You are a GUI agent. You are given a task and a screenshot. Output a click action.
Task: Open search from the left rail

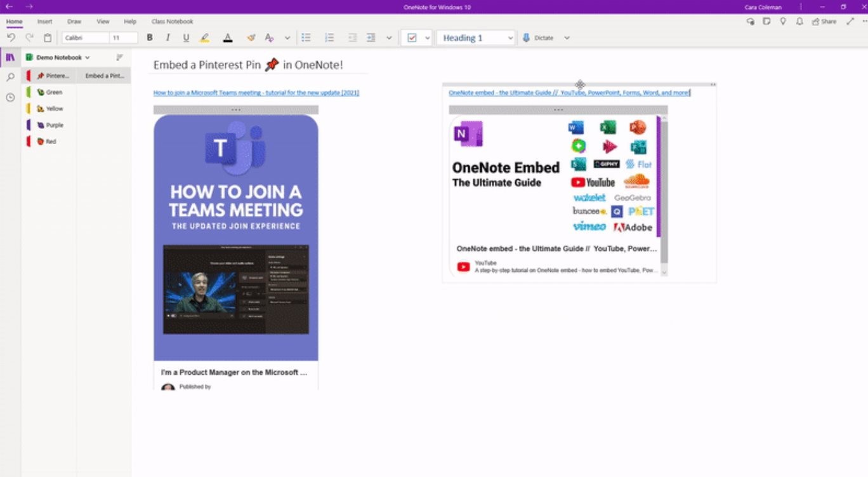point(10,77)
